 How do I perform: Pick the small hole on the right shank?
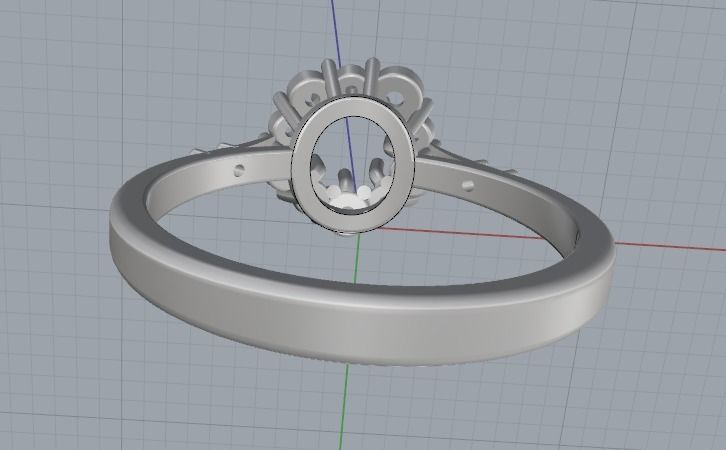pyautogui.click(x=468, y=186)
